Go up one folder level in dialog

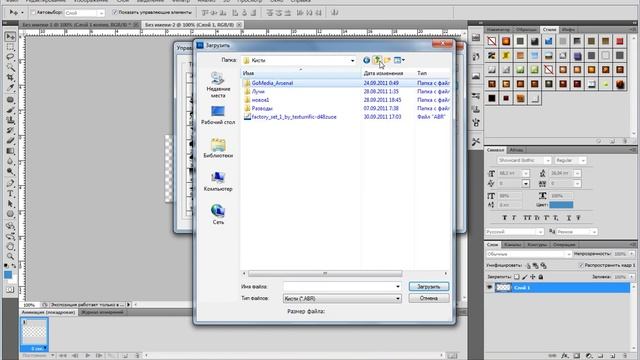click(378, 60)
